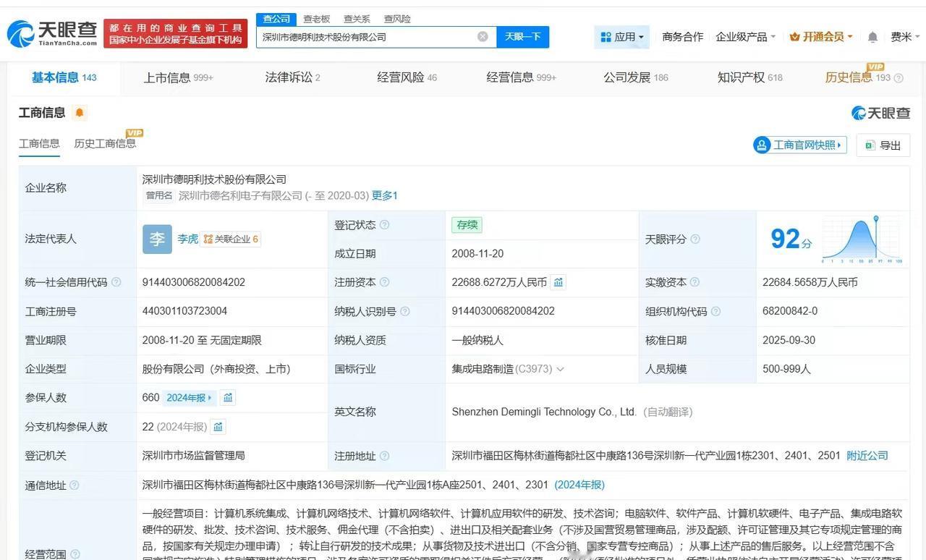926x560 pixels.
Task: Click English name Shenzhen Demingli Technology Co., Ltd.
Action: tap(544, 412)
